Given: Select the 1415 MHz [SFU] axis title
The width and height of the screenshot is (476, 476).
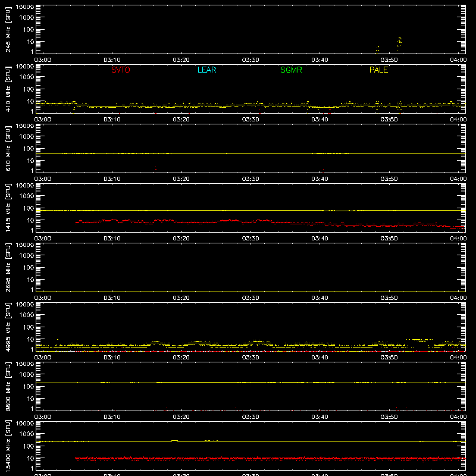Looking at the screenshot, I should 8,208.
